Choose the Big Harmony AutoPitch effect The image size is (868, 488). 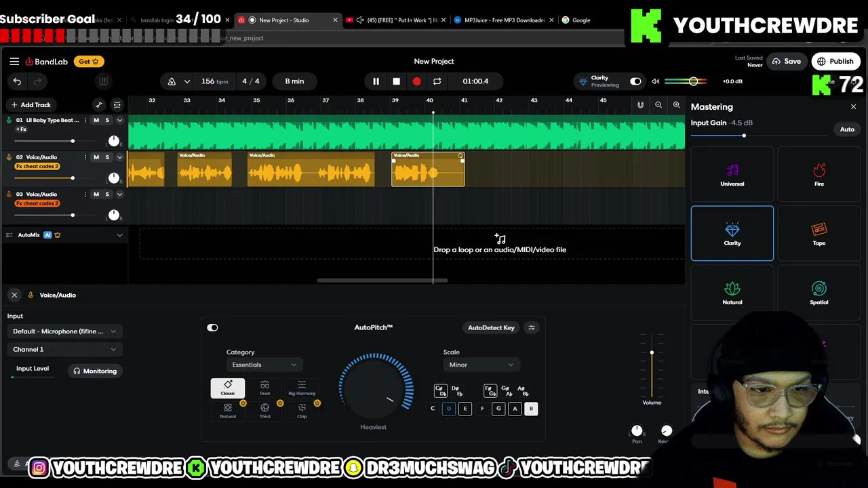coord(302,388)
